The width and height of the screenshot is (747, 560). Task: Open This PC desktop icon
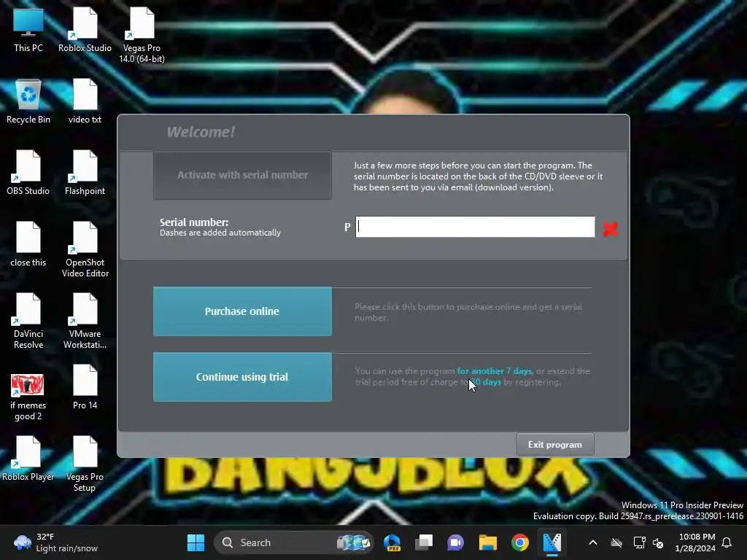pyautogui.click(x=28, y=30)
